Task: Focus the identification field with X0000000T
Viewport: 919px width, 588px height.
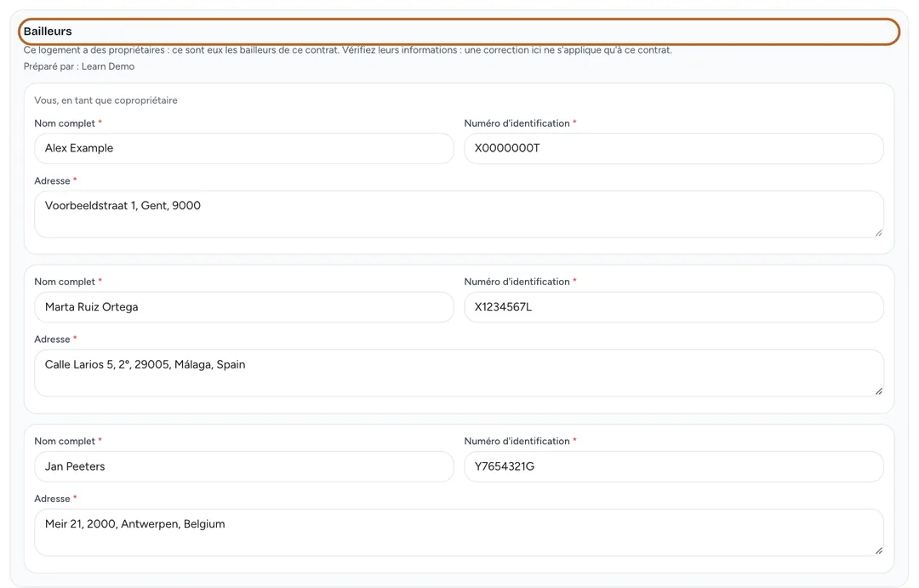Action: 673,148
